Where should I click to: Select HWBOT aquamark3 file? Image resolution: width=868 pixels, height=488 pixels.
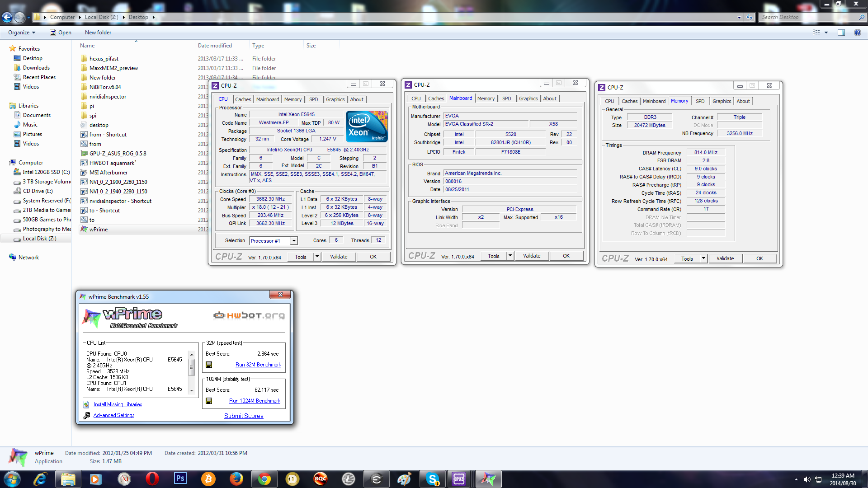(x=113, y=163)
